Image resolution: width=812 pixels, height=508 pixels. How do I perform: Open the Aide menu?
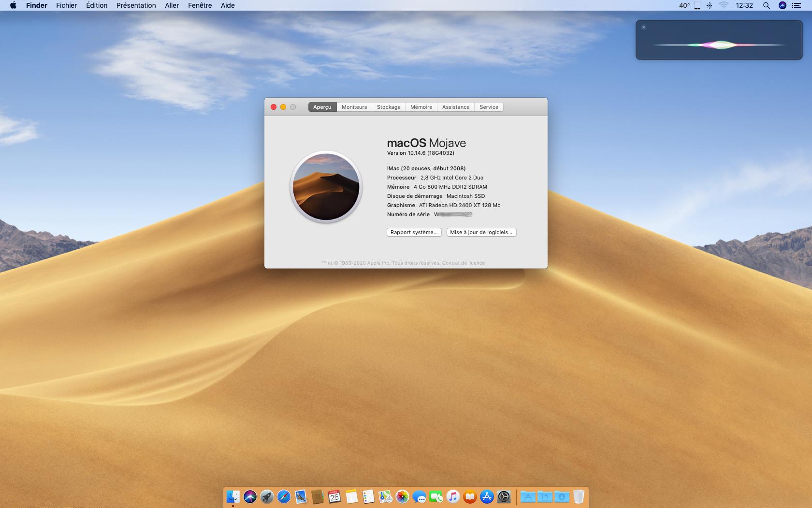pyautogui.click(x=228, y=5)
